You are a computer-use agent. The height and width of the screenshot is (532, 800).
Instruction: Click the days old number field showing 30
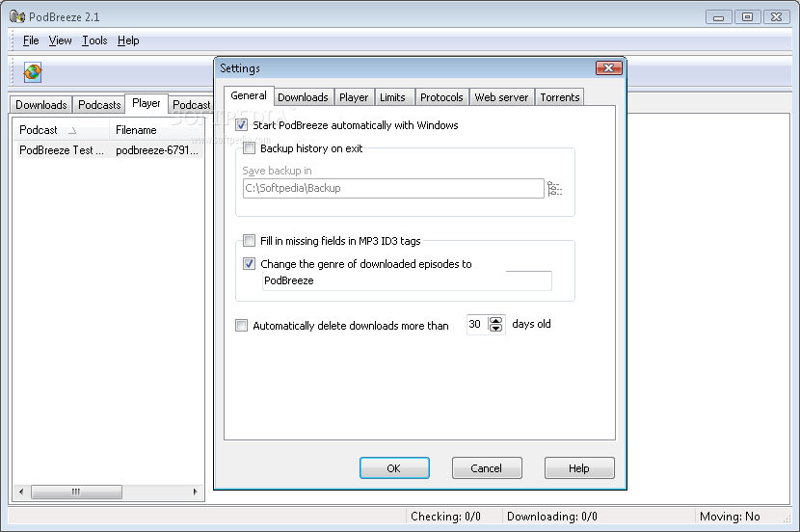(x=477, y=325)
